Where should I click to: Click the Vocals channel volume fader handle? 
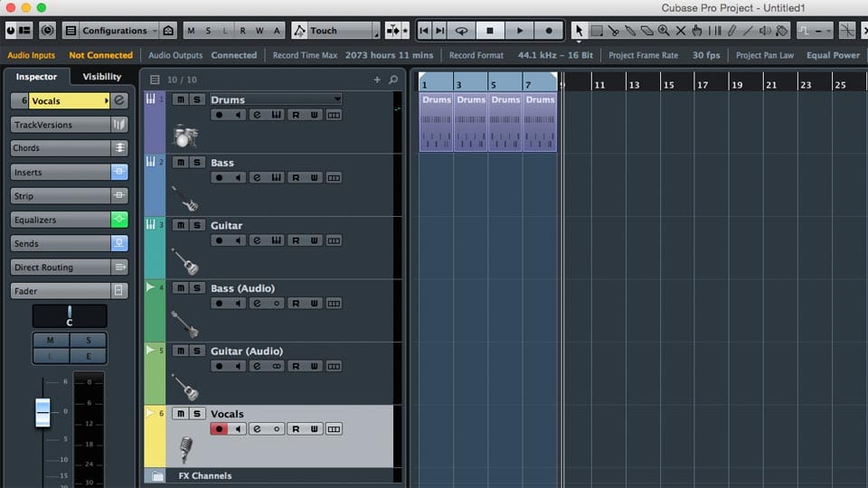tap(42, 412)
